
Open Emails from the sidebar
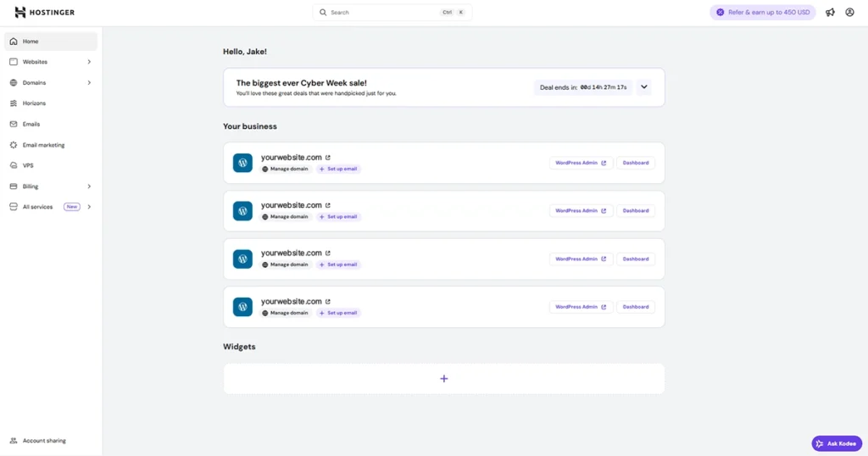[50, 124]
